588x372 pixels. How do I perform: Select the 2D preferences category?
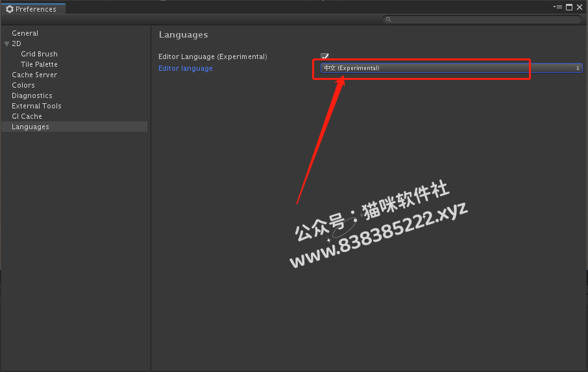(16, 43)
